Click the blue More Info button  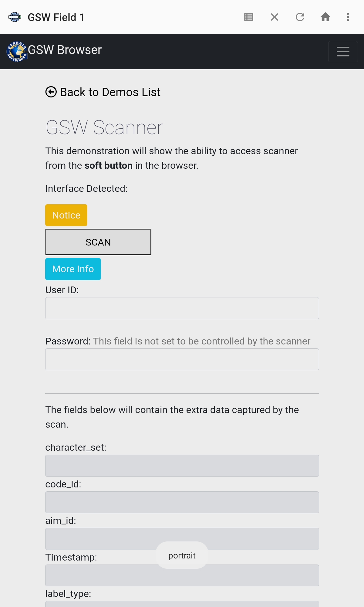click(x=73, y=269)
